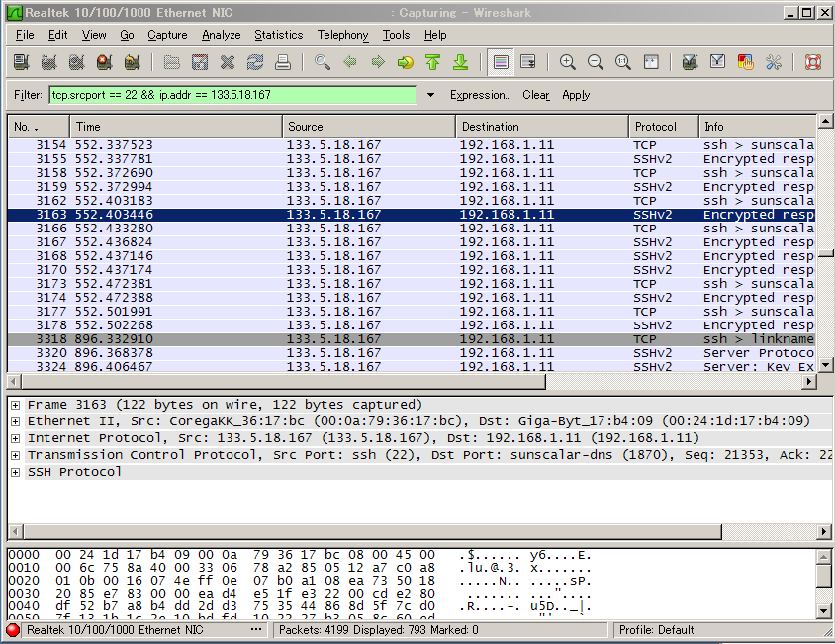Open the Analyze menu

point(221,35)
